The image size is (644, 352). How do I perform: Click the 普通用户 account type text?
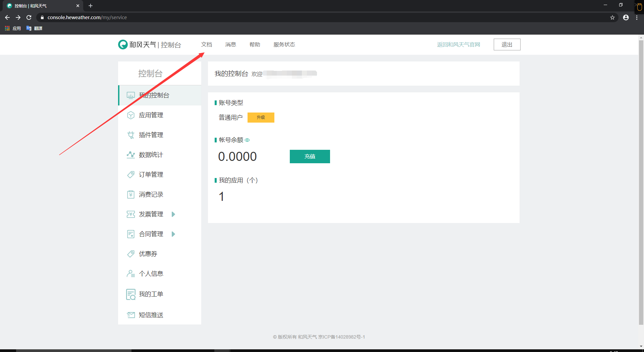pyautogui.click(x=231, y=118)
